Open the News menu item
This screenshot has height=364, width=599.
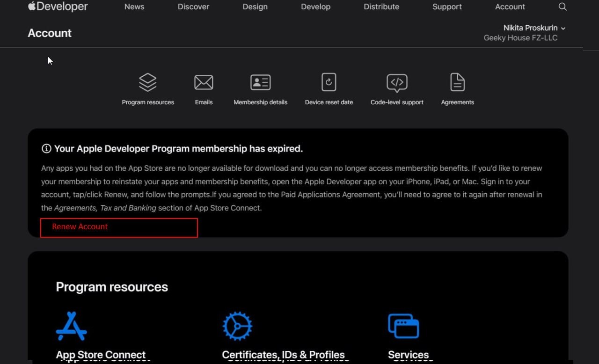[x=134, y=7]
